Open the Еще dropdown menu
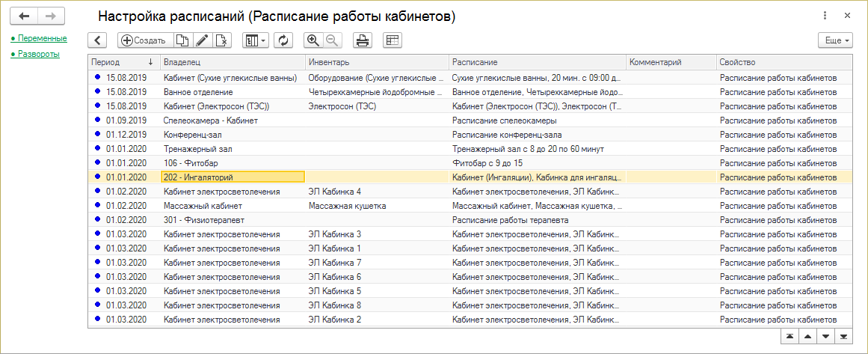Screen dimensions: 868x354 835,40
